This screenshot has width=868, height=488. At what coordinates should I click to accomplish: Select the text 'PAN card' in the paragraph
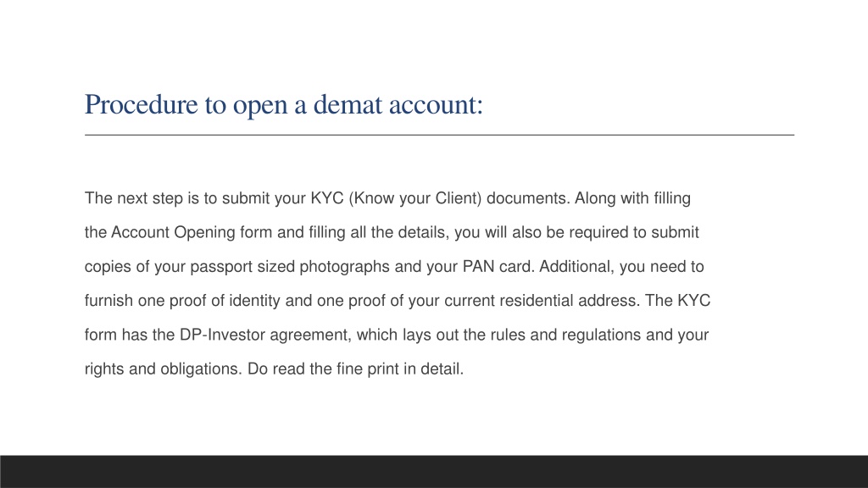click(498, 267)
